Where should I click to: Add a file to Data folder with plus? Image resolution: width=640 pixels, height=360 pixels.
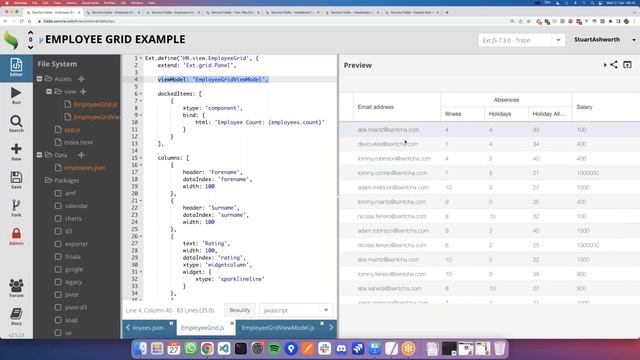click(81, 155)
